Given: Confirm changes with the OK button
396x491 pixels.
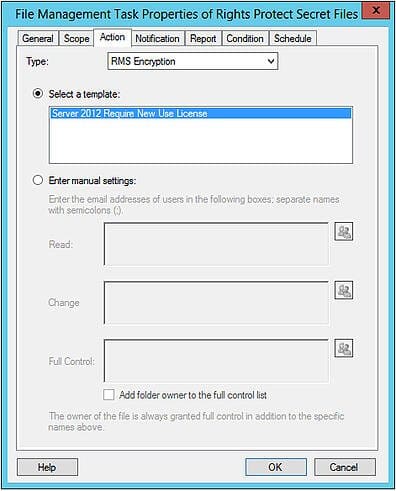Looking at the screenshot, I should 276,467.
